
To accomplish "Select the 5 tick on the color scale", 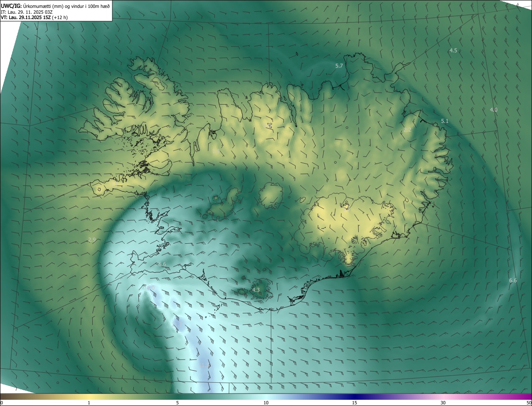I will pos(177,403).
